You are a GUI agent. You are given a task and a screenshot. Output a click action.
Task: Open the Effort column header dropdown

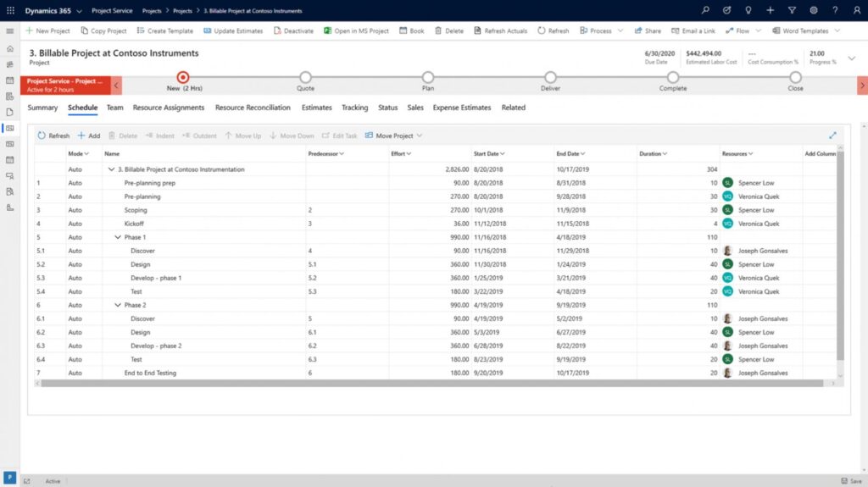(x=409, y=154)
